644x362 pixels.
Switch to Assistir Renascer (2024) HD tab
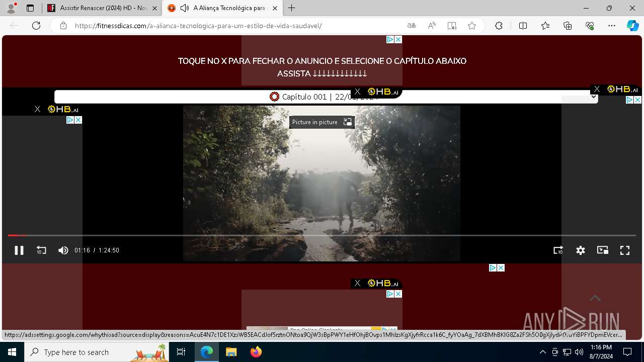pos(103,8)
